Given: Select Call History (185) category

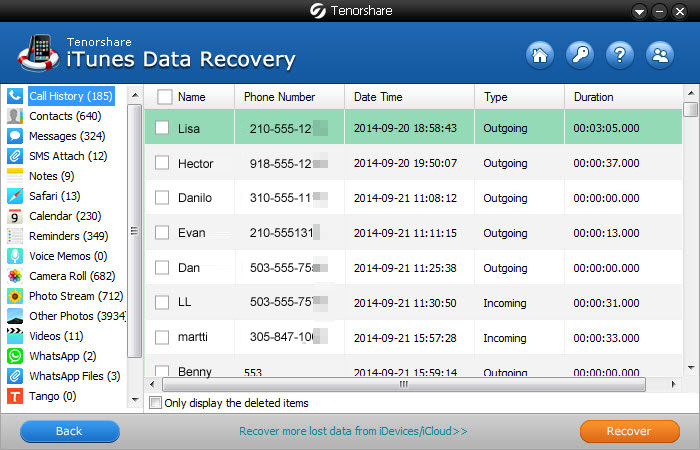Looking at the screenshot, I should [71, 96].
